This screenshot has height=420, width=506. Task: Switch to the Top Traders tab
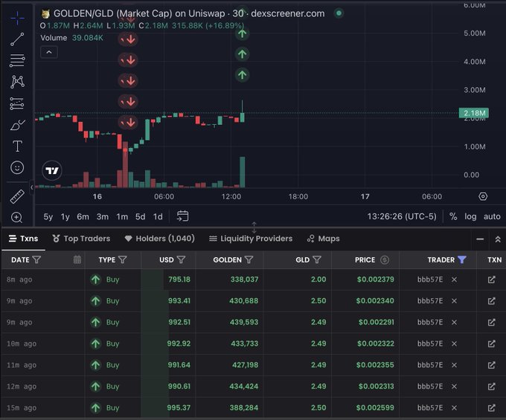pyautogui.click(x=81, y=239)
